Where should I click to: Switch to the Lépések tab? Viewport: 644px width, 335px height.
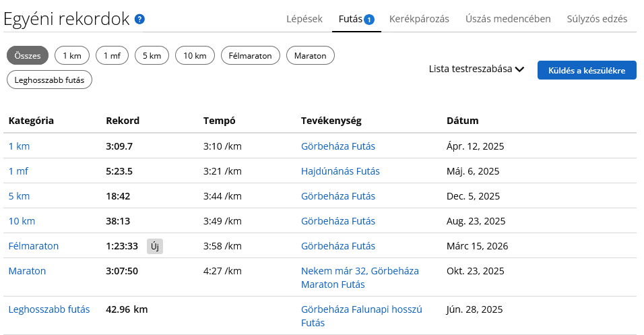coord(304,19)
